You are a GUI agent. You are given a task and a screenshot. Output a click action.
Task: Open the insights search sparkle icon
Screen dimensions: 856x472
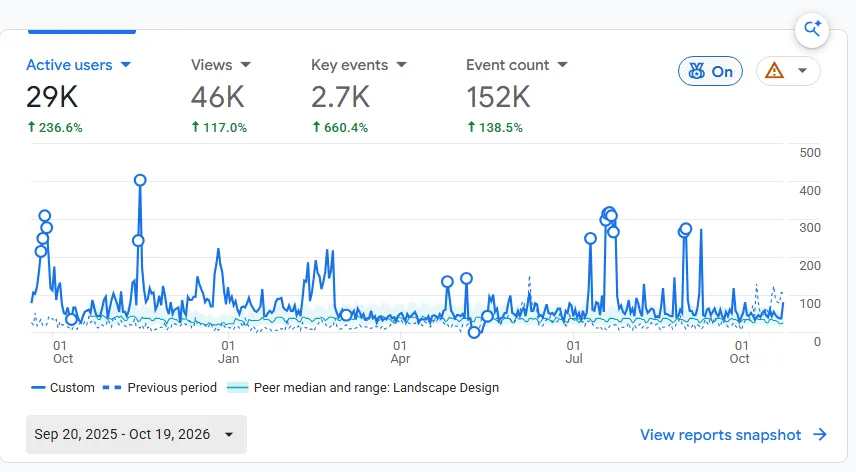click(x=812, y=28)
